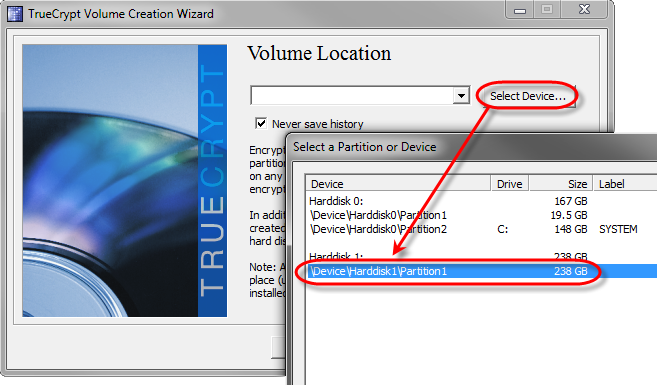
Task: Click the SYSTEM label cell
Action: (618, 229)
